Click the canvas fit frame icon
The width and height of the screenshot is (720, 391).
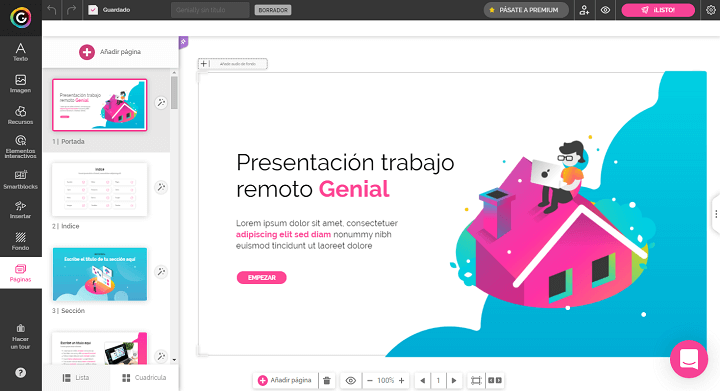coord(476,380)
